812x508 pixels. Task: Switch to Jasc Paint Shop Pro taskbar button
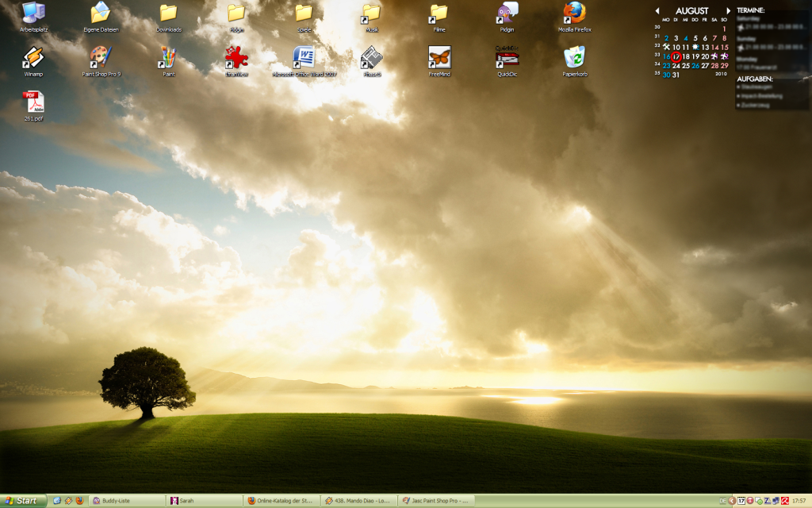pyautogui.click(x=437, y=501)
